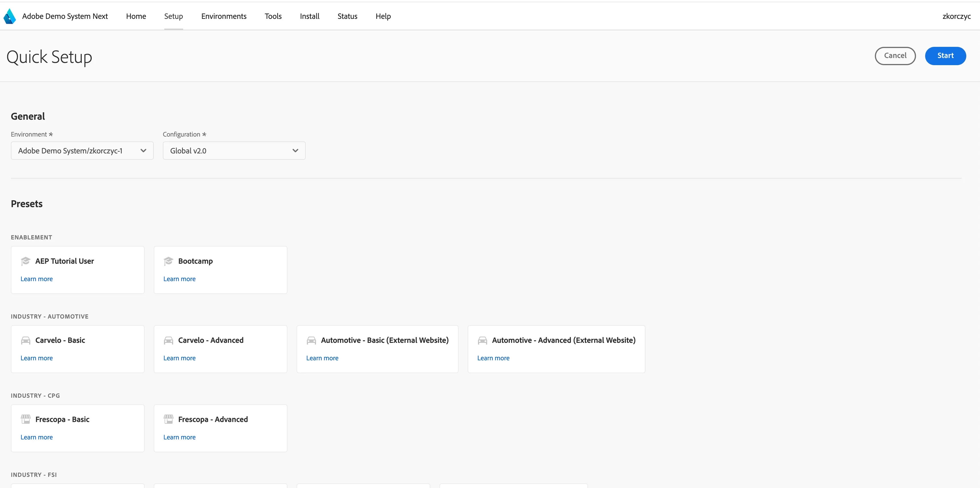Go to the Home menu item
The image size is (980, 488).
point(136,16)
